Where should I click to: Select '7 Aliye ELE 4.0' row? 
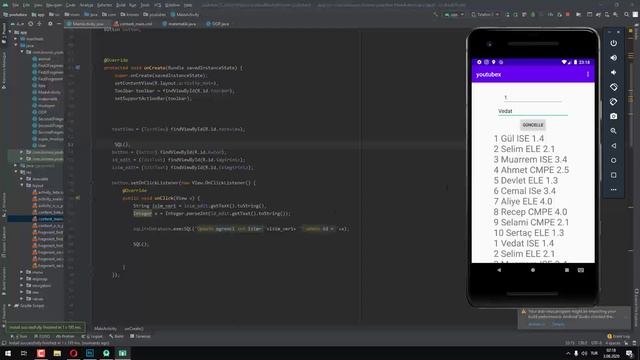click(x=523, y=201)
